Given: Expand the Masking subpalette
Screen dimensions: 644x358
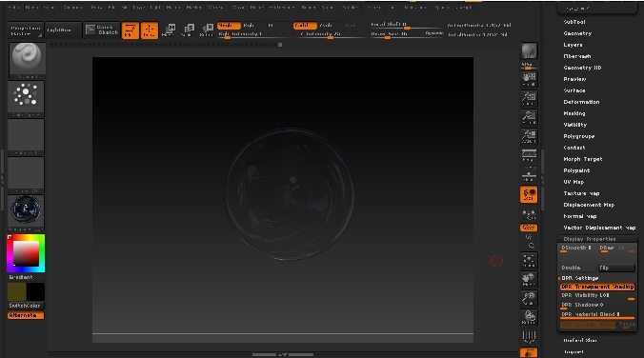Looking at the screenshot, I should [x=574, y=113].
